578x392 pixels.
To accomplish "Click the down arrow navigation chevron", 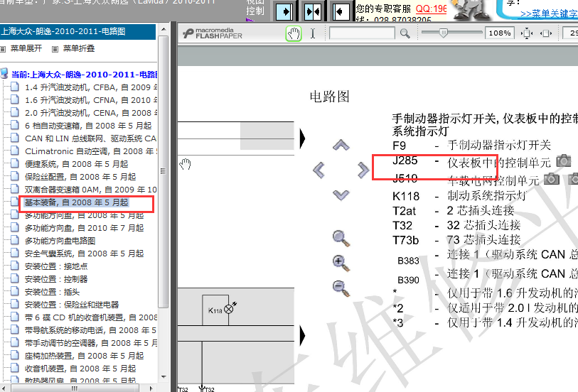I will coord(341,195).
